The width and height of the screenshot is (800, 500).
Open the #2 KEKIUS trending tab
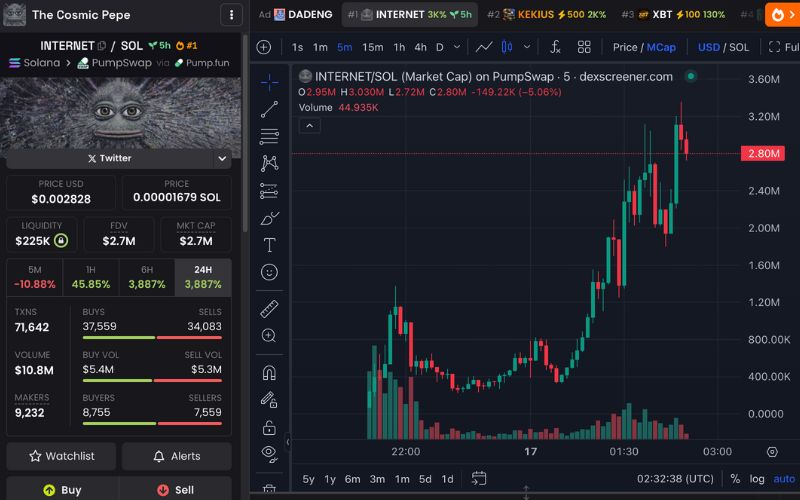[546, 15]
